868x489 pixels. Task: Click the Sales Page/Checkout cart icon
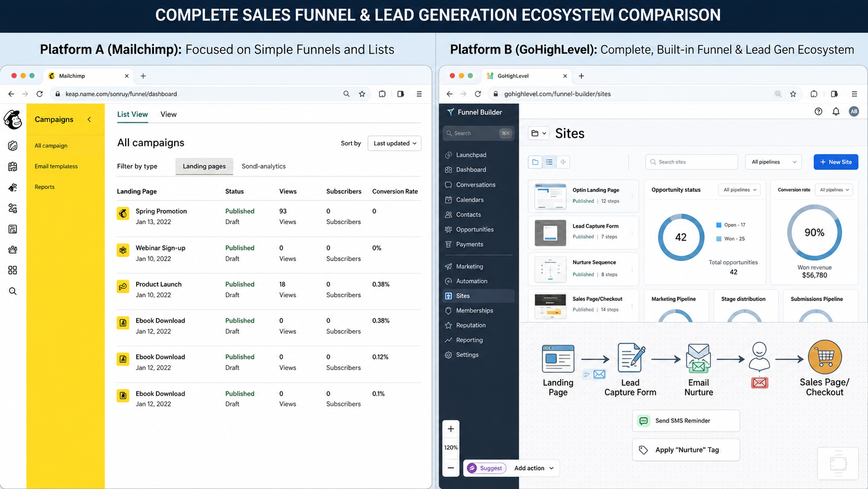click(825, 357)
